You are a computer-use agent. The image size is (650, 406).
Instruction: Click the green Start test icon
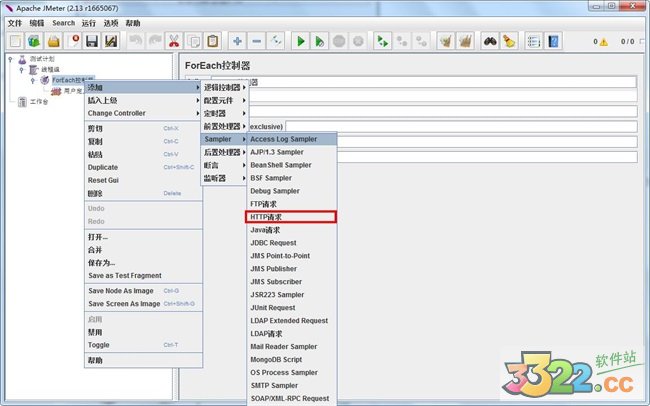click(301, 41)
